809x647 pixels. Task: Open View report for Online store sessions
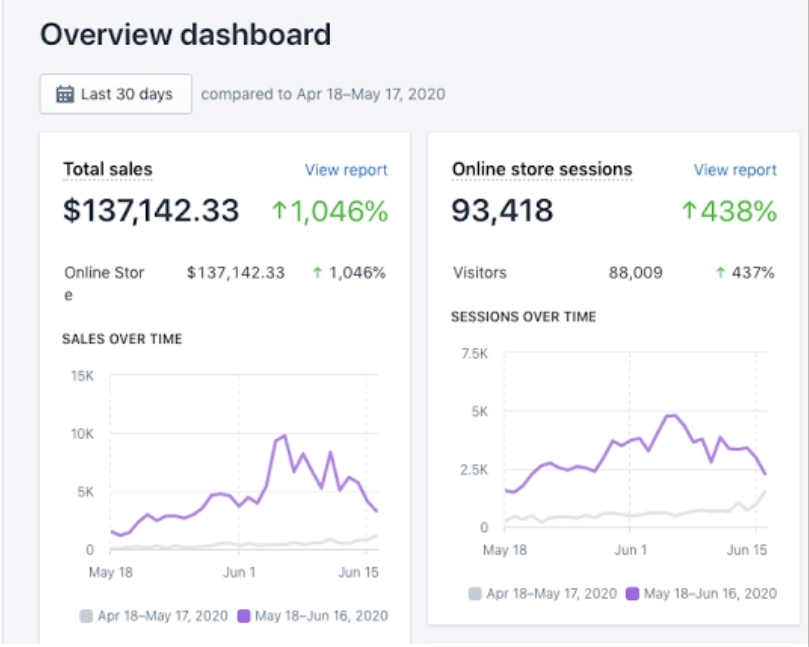(x=735, y=170)
